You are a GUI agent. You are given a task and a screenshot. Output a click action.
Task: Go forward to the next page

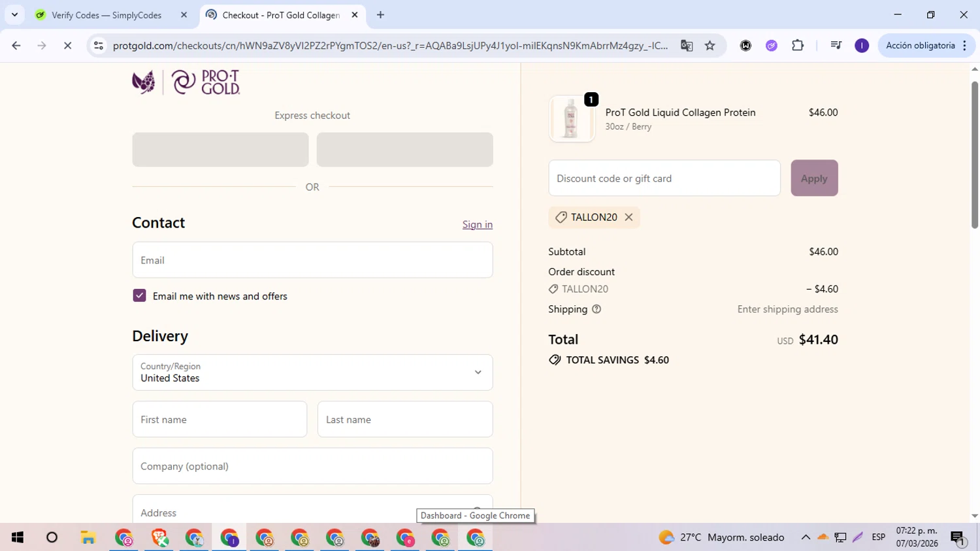[x=42, y=46]
